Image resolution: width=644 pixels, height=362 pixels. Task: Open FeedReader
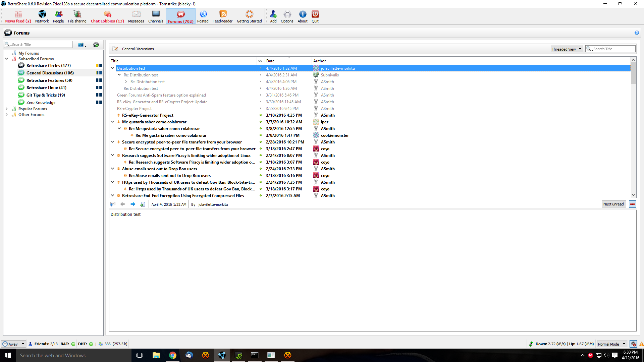coord(222,16)
